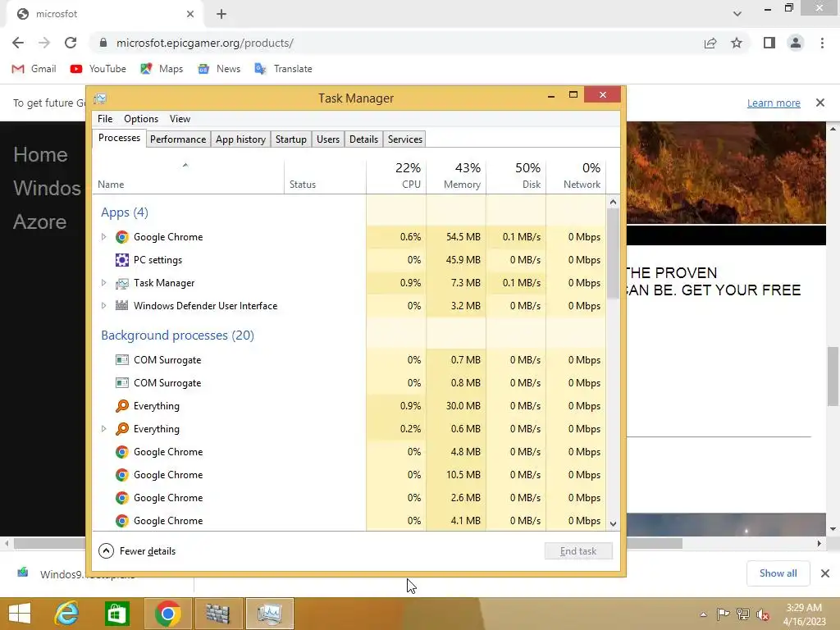This screenshot has width=840, height=630.
Task: Sort processes by Name column
Action: coord(188,176)
